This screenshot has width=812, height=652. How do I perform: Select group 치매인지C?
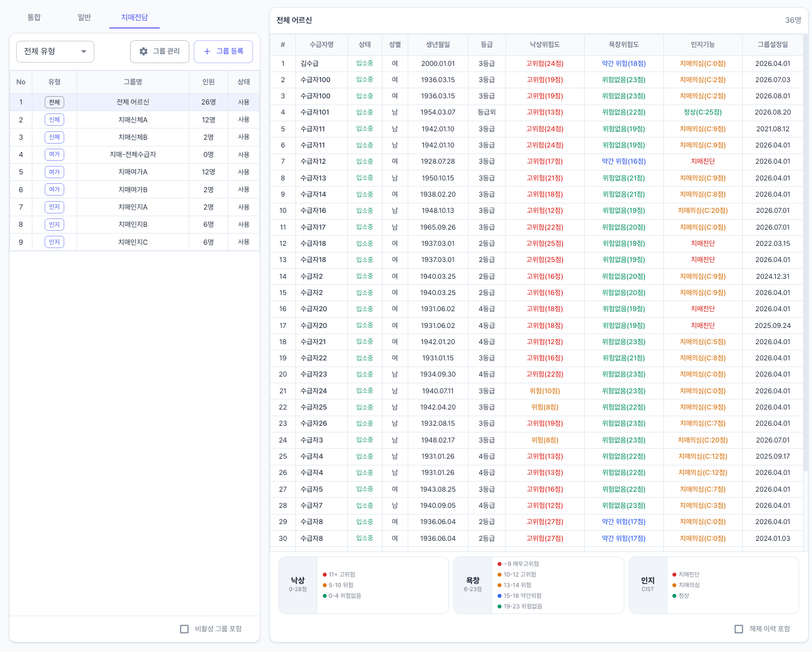point(135,242)
